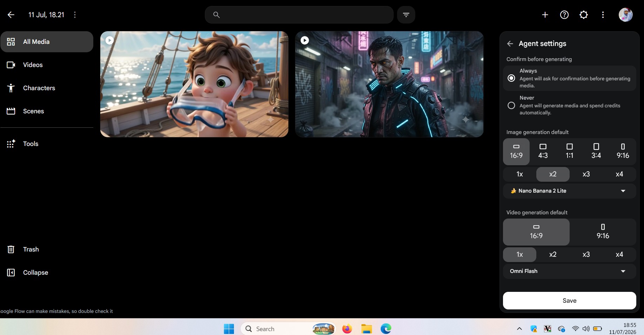The width and height of the screenshot is (644, 335).
Task: Open the Windows Start menu
Action: [229, 329]
